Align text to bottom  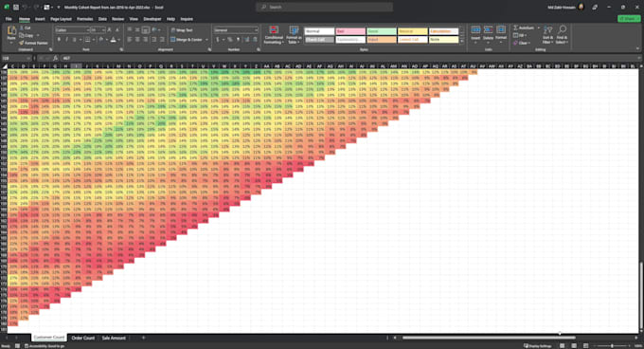(x=146, y=30)
